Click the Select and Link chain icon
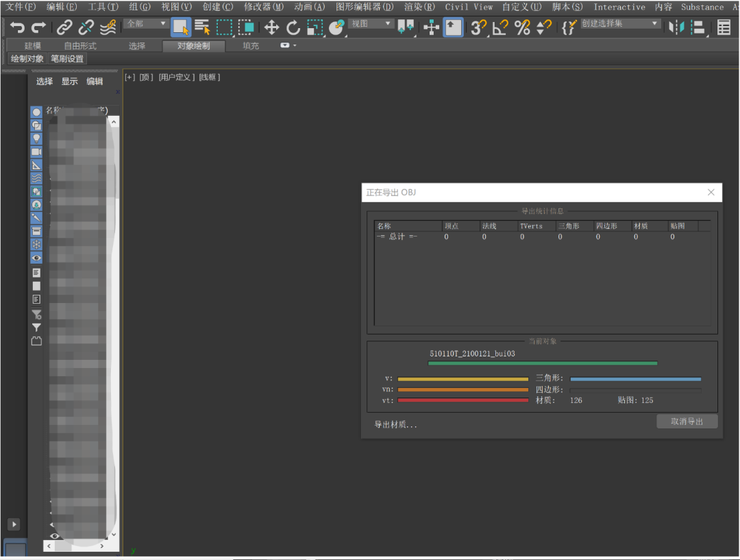The width and height of the screenshot is (740, 560). pos(64,27)
